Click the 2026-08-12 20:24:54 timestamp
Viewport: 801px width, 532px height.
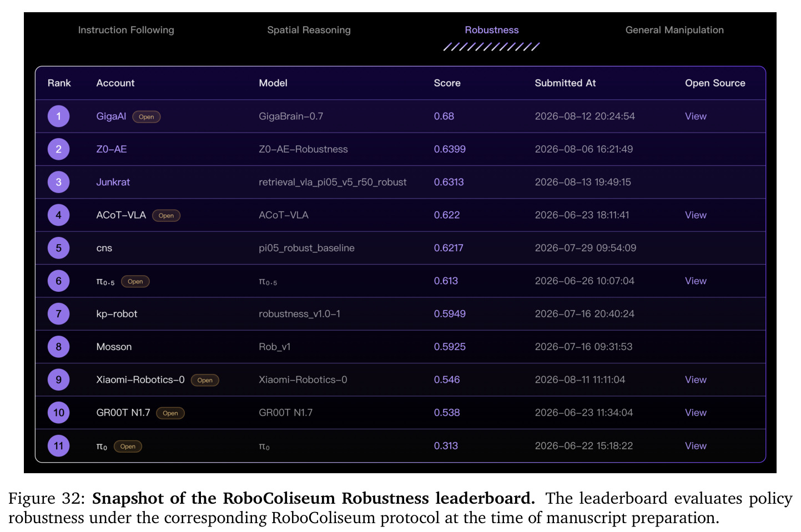[585, 116]
